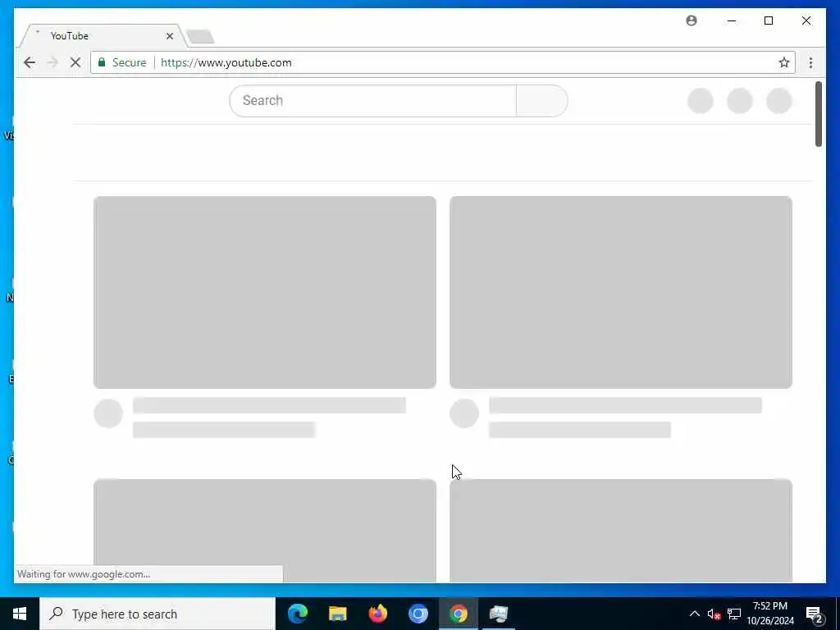Click the search button next to the Search field
The height and width of the screenshot is (630, 840).
(541, 101)
